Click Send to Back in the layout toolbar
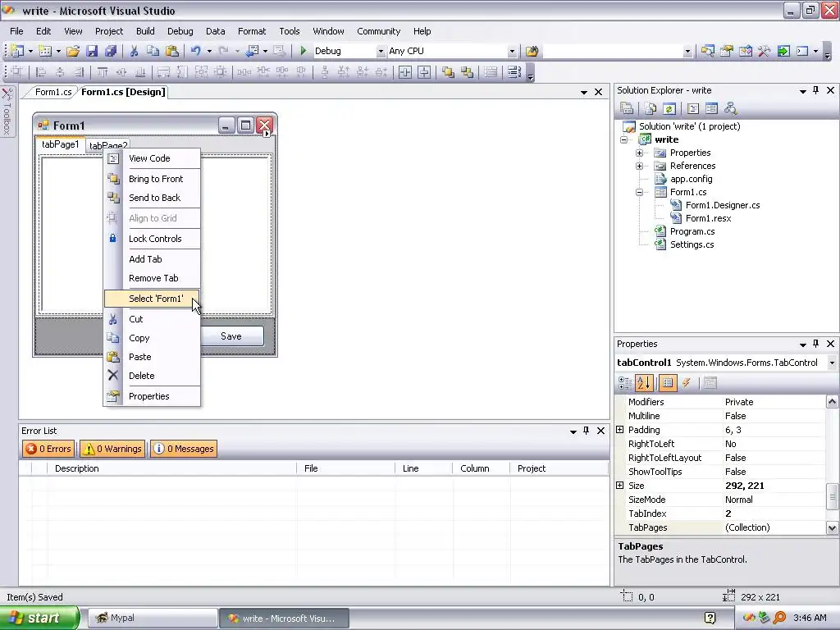This screenshot has height=630, width=840. pyautogui.click(x=467, y=72)
